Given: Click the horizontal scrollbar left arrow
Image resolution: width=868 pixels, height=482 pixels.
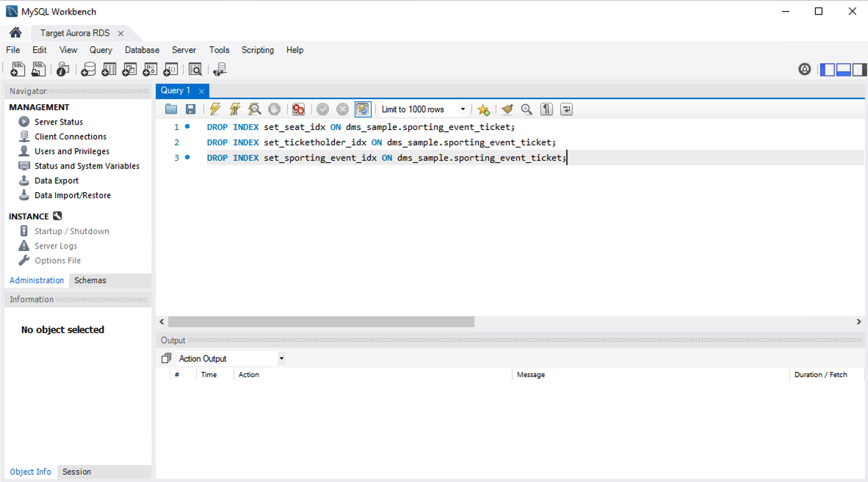Looking at the screenshot, I should (x=162, y=322).
